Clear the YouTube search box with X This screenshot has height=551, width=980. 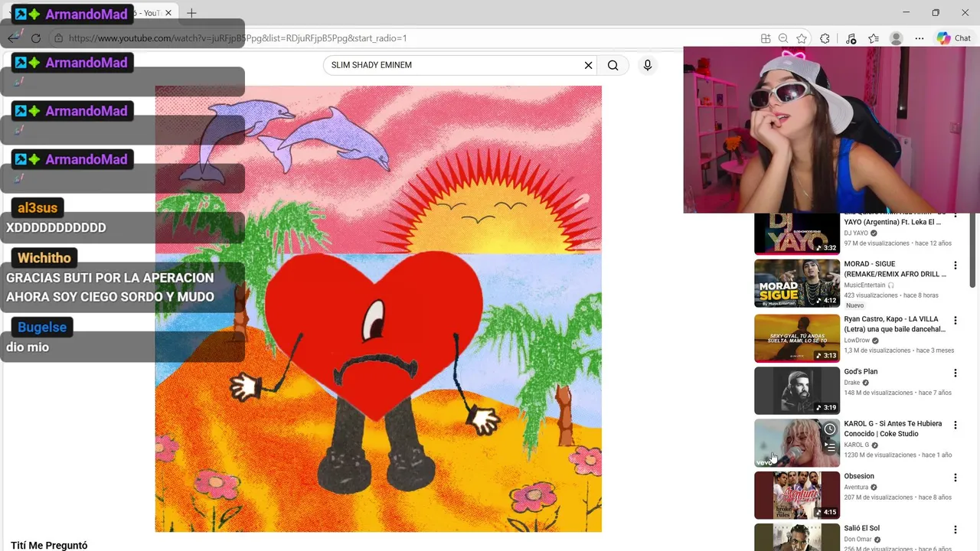pos(588,65)
